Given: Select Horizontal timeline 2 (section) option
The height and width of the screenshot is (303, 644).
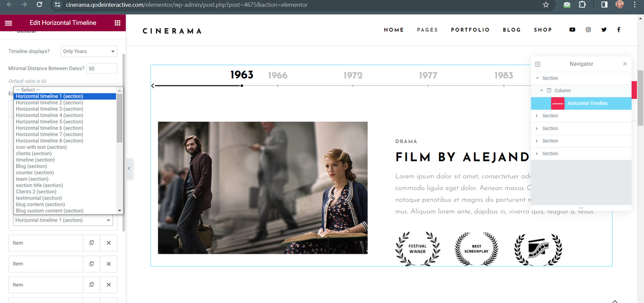Looking at the screenshot, I should 65,103.
